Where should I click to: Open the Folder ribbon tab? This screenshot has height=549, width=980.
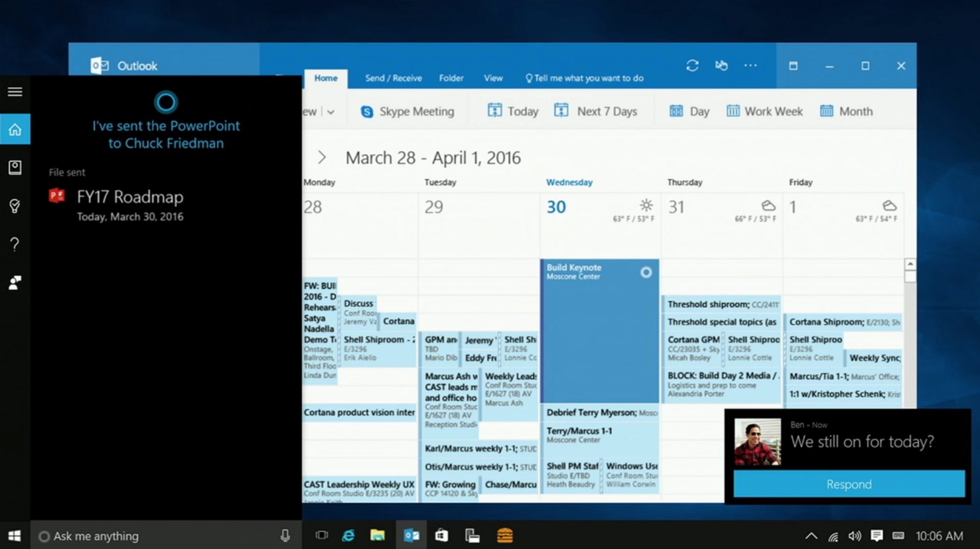[x=451, y=78]
